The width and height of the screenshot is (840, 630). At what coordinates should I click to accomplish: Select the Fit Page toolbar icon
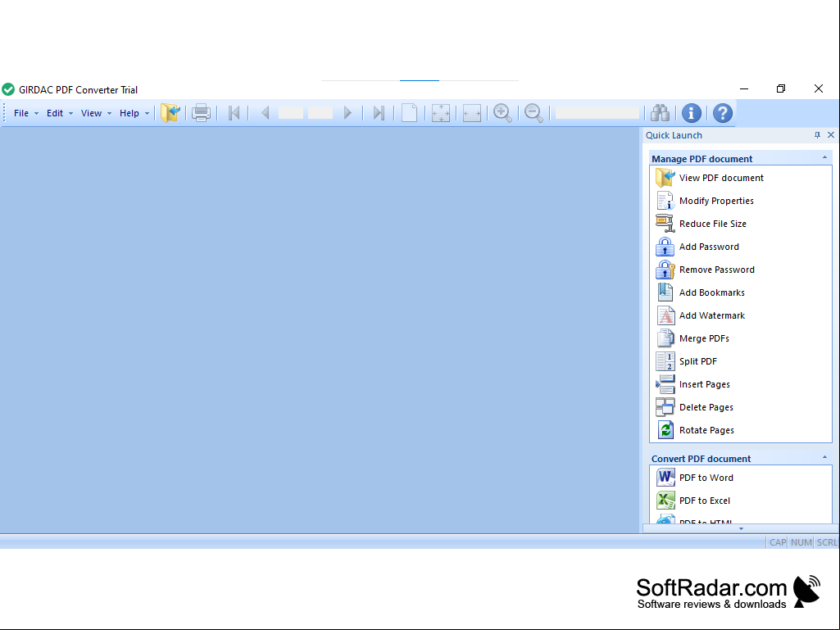tap(440, 113)
